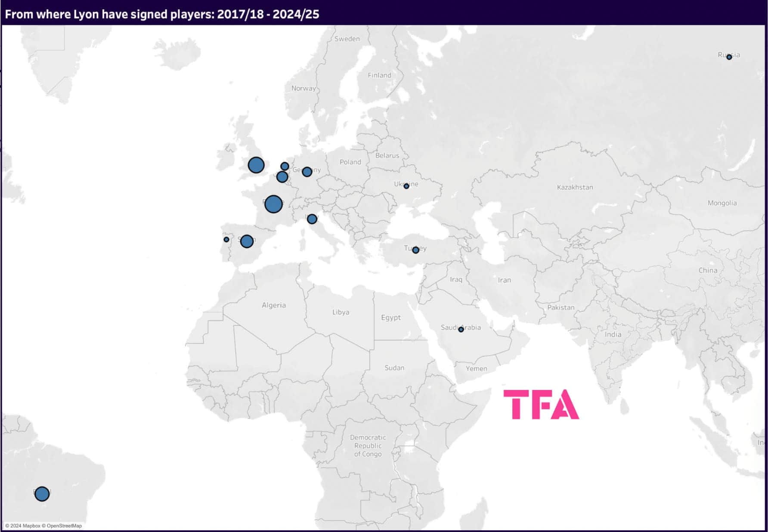This screenshot has width=768, height=532.
Task: Click the Algeria label on map
Action: (x=274, y=305)
